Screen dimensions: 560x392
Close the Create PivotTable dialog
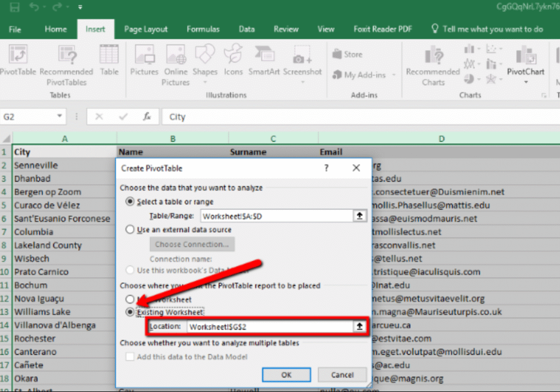[356, 168]
